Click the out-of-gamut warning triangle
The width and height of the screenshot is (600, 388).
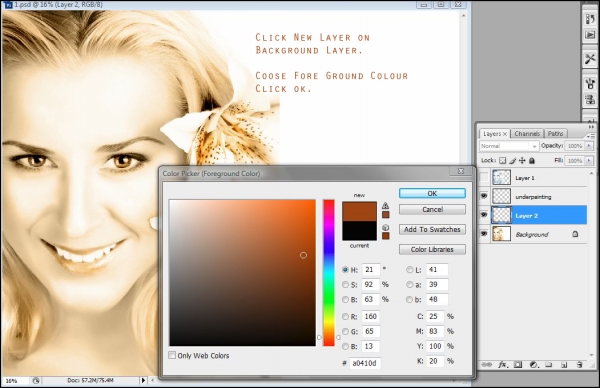[x=385, y=205]
